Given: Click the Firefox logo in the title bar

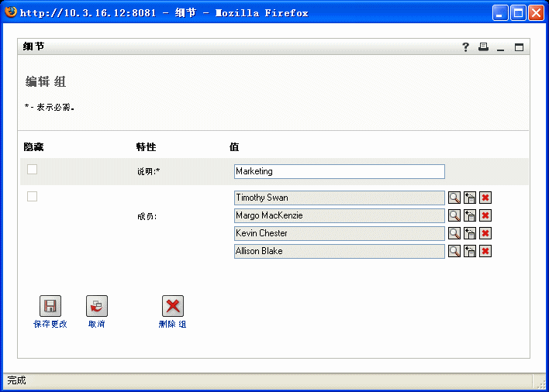Looking at the screenshot, I should (x=11, y=12).
